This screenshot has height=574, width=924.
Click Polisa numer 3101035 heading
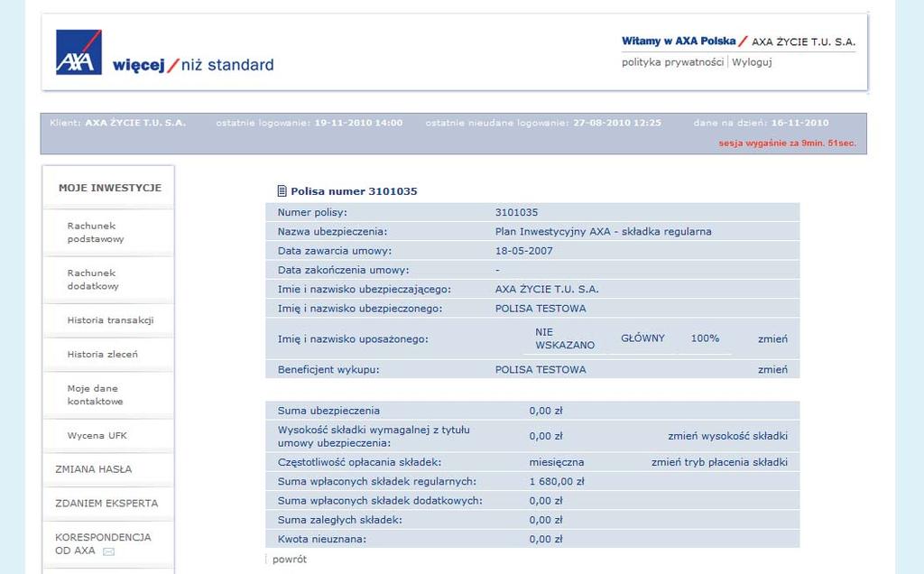click(x=354, y=191)
